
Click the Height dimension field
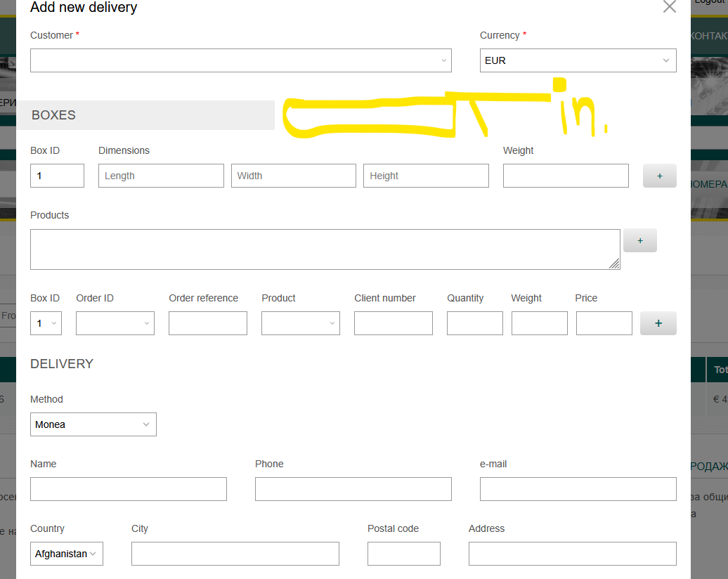pos(425,176)
